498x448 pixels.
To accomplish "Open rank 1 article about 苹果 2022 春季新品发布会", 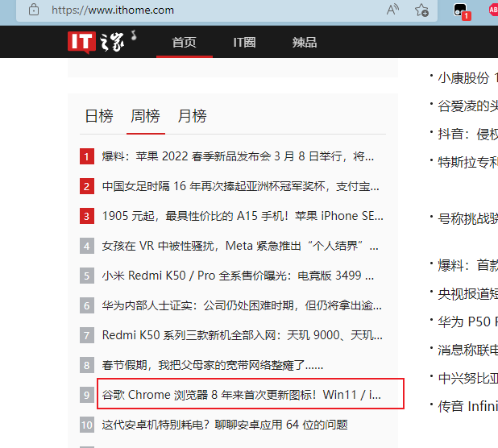I will tap(238, 156).
